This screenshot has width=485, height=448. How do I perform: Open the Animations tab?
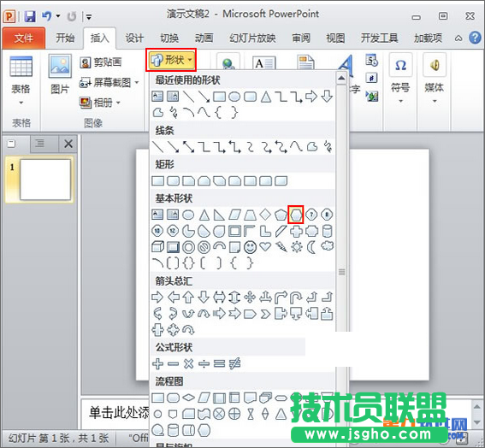click(x=204, y=38)
